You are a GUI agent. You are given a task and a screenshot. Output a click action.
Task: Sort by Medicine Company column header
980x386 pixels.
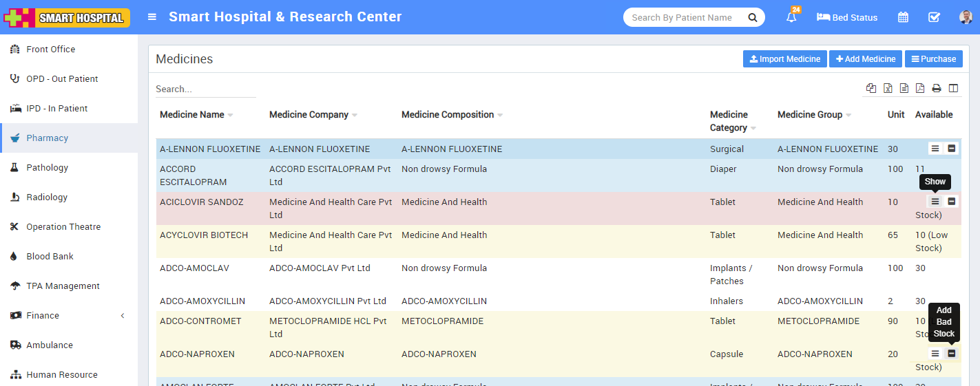(309, 115)
